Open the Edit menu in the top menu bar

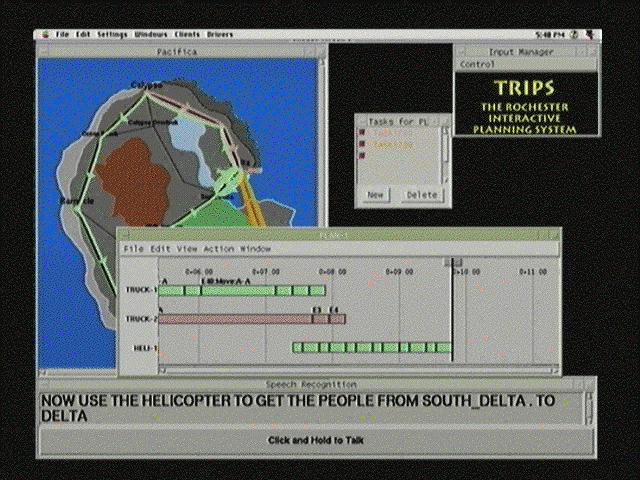pyautogui.click(x=83, y=35)
